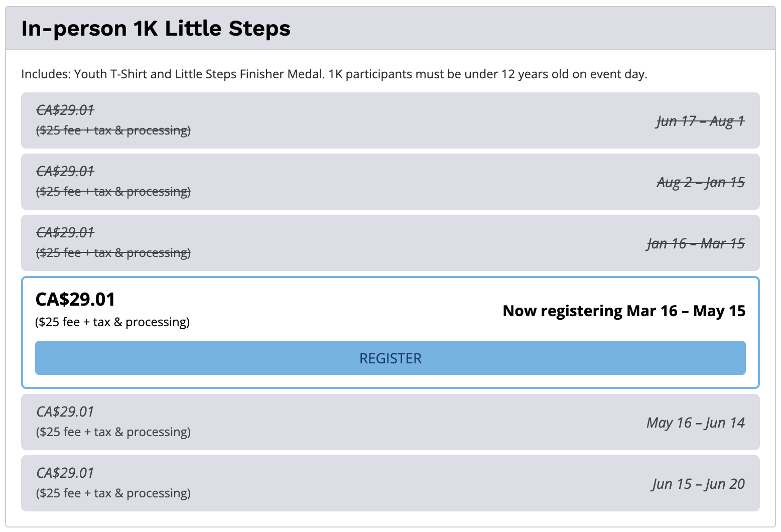This screenshot has height=532, width=781.
Task: Click the fee breakdown under the bold current price
Action: tap(112, 322)
